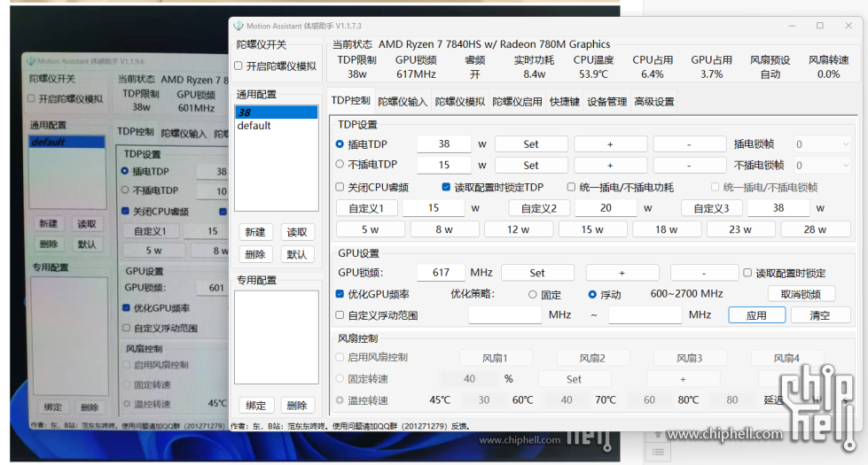Set TDP to 5 w preset in front window
Screen dimensions: 868x465
point(371,229)
